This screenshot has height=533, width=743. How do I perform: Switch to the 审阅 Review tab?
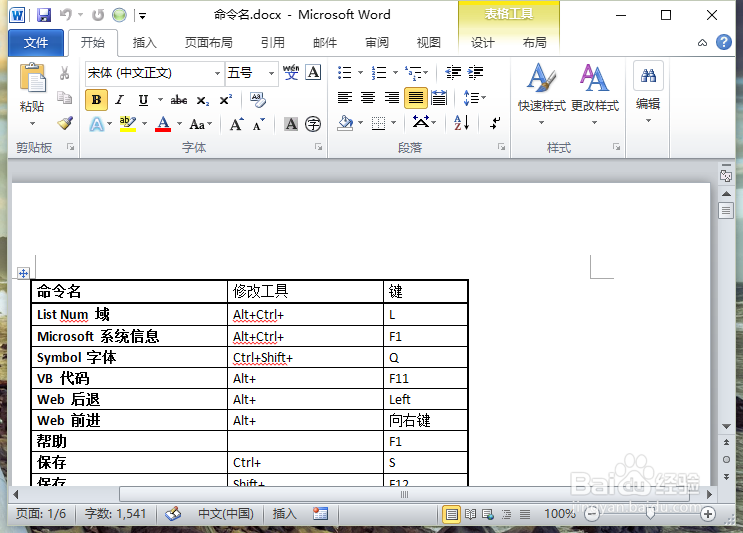[x=377, y=43]
